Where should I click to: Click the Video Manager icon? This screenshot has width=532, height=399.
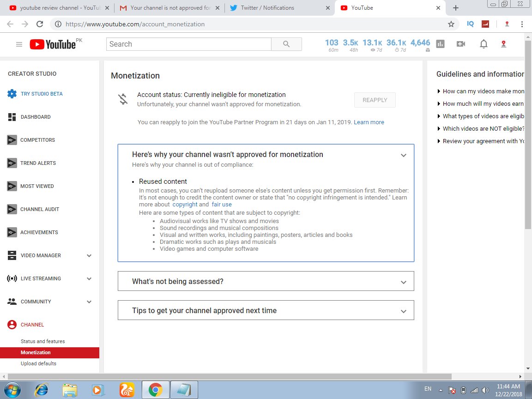click(x=12, y=255)
